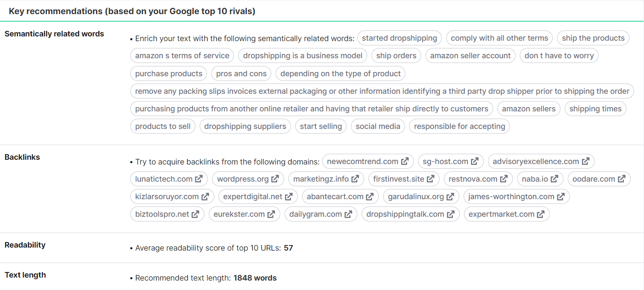Open external link icon for eurekster.com
This screenshot has width=644, height=290.
pyautogui.click(x=271, y=214)
